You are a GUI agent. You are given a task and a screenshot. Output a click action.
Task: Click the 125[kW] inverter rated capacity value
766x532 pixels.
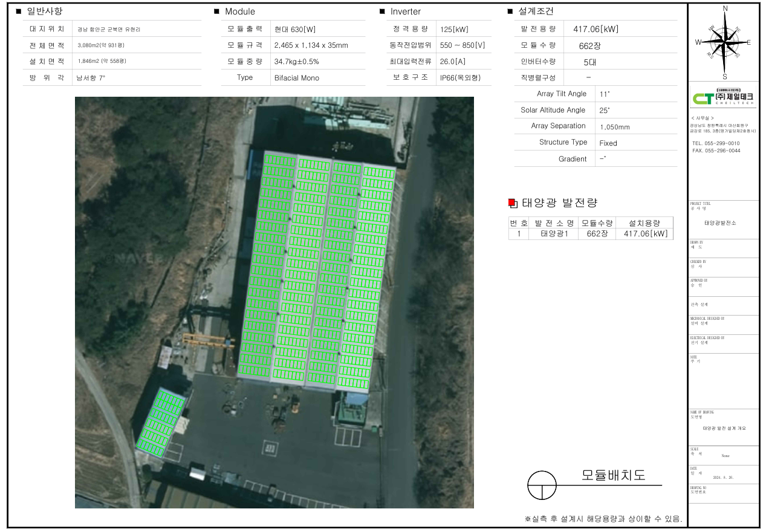coord(454,29)
